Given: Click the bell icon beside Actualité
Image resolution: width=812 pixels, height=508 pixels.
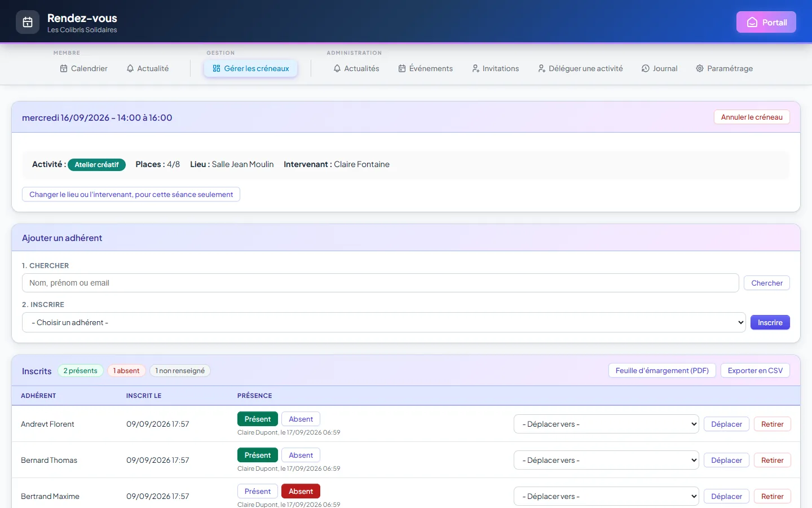Looking at the screenshot, I should 130,68.
